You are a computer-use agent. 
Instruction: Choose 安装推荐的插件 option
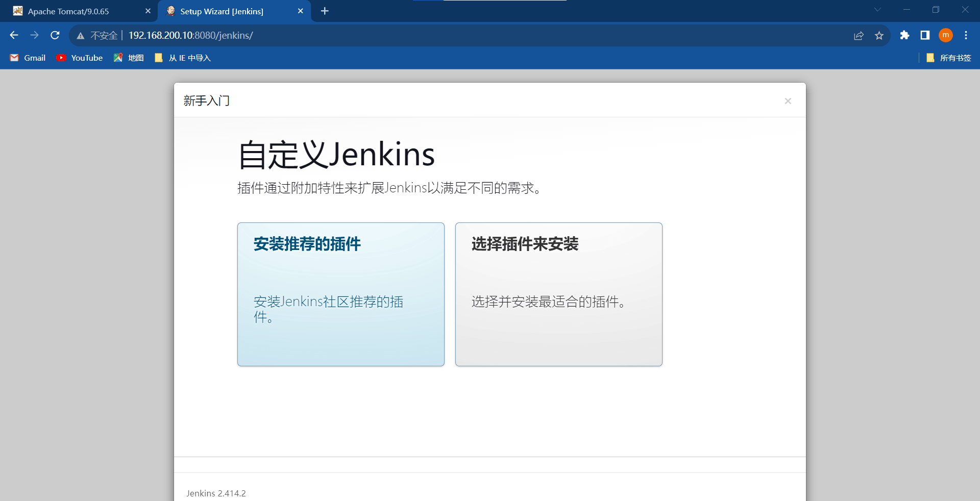(x=341, y=294)
